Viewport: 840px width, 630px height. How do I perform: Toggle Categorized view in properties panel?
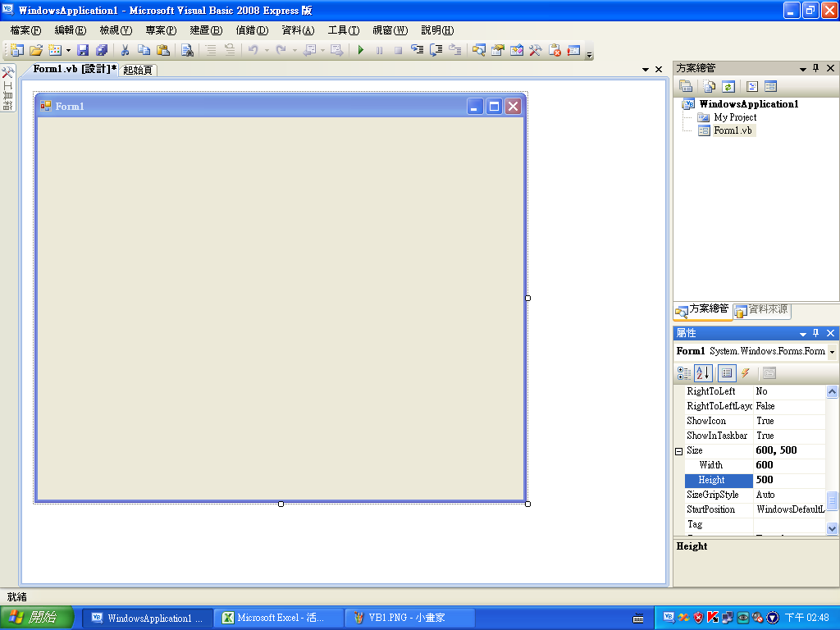pyautogui.click(x=684, y=373)
